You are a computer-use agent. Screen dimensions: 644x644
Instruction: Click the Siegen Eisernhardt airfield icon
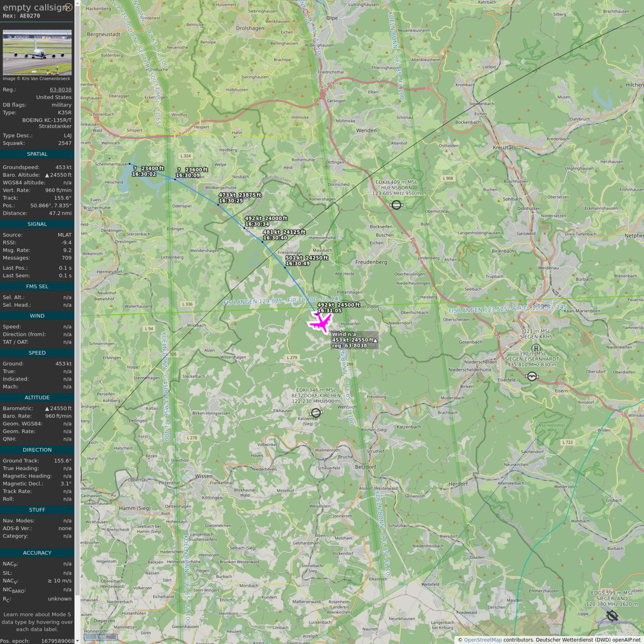[532, 377]
